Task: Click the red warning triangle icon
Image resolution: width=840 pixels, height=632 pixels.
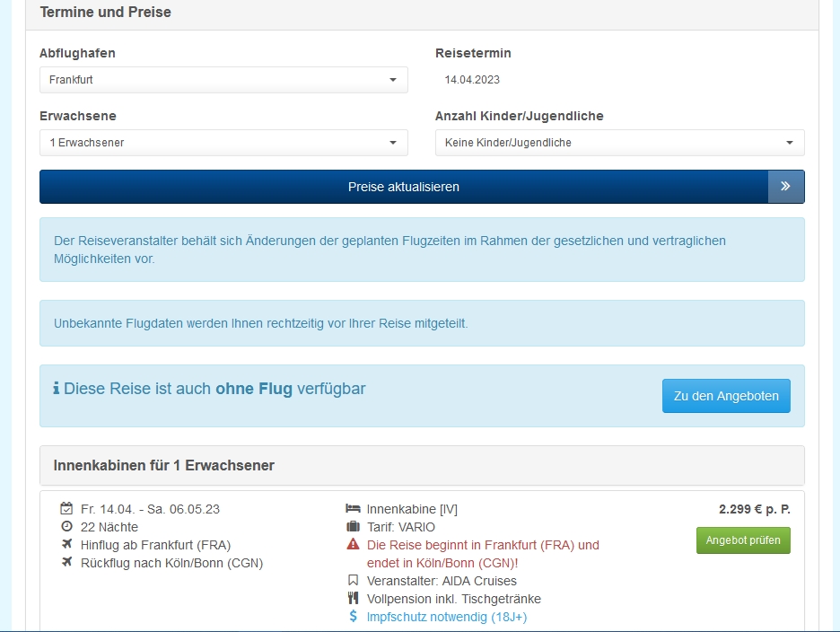Action: pos(353,545)
